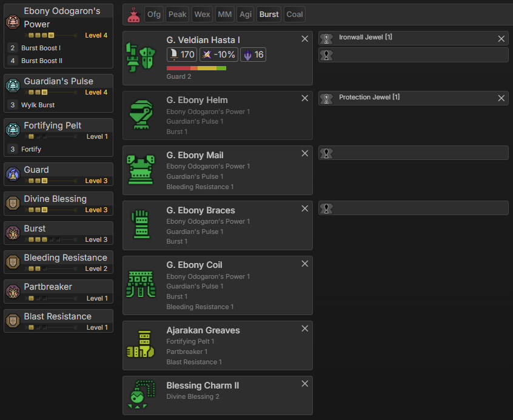Viewport: 513px width, 420px height.
Task: Click the weapon sharpness color bar
Action: [196, 68]
